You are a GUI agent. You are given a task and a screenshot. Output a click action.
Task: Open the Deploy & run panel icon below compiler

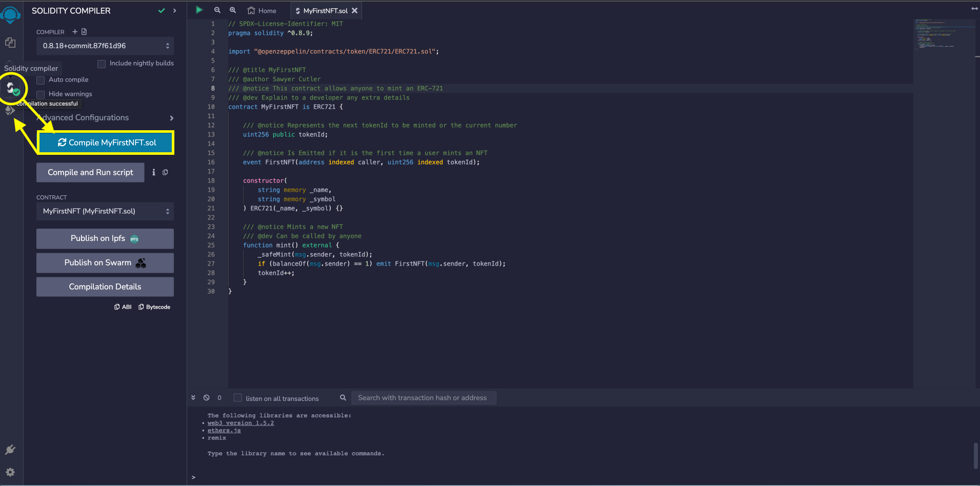tap(10, 110)
